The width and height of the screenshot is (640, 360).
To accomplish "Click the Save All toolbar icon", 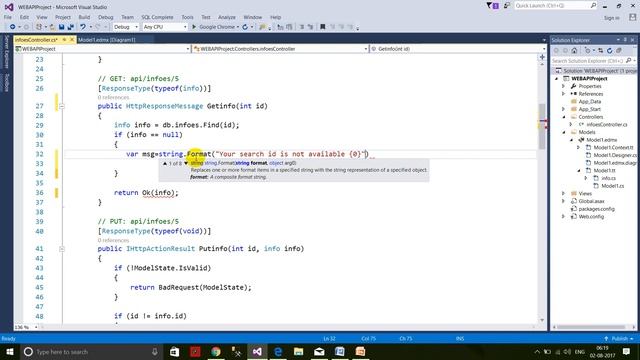I will [71, 27].
